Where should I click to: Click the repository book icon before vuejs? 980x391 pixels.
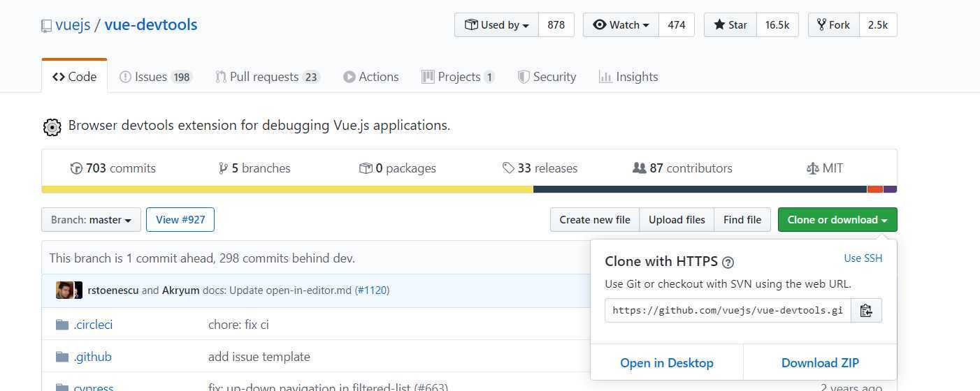46,26
